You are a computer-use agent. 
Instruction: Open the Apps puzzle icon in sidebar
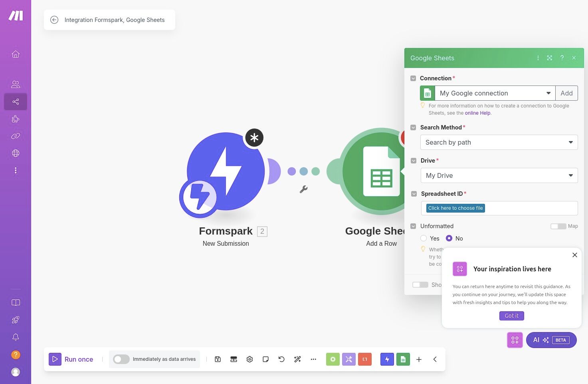click(16, 119)
